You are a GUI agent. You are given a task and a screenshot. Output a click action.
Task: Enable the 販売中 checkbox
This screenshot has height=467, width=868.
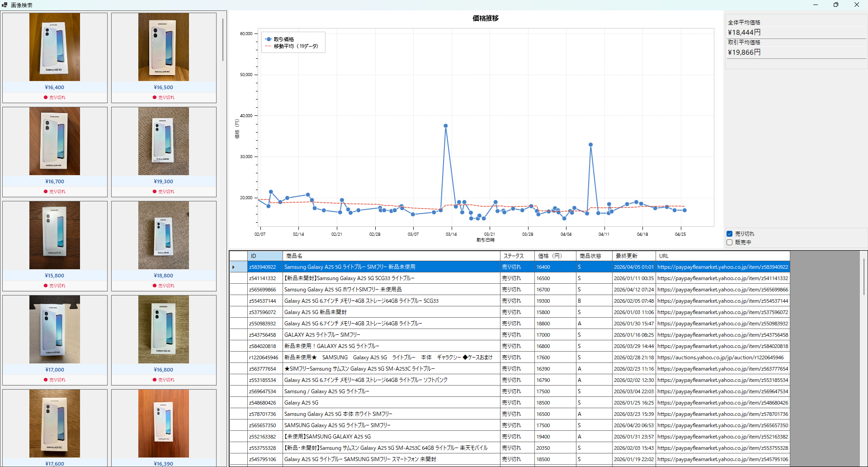730,243
